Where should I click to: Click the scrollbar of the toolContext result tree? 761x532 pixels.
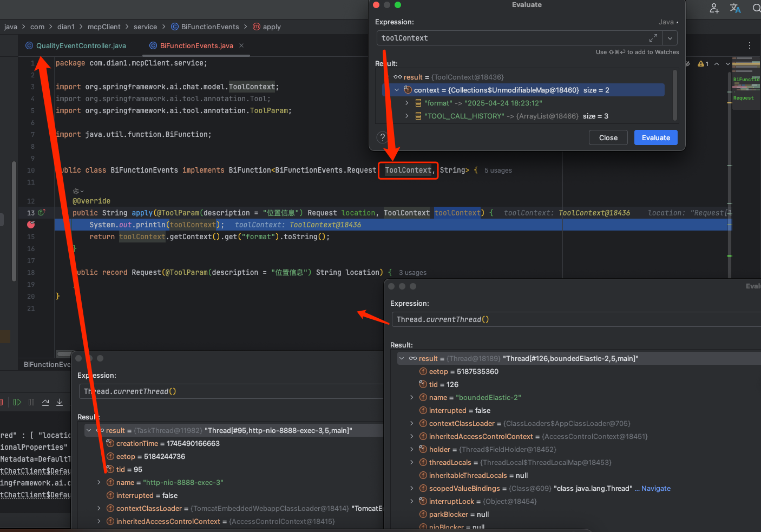[x=675, y=95]
